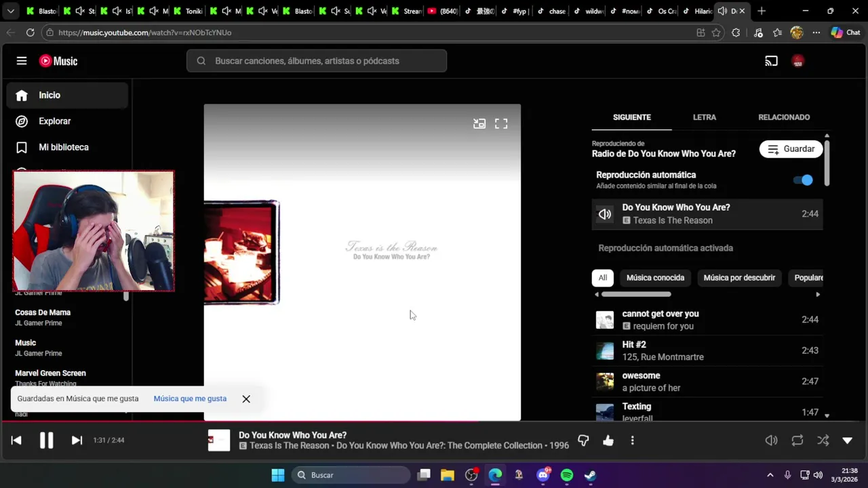
Task: Select the now-playing Do You Know Who You Are? row
Action: click(x=707, y=214)
